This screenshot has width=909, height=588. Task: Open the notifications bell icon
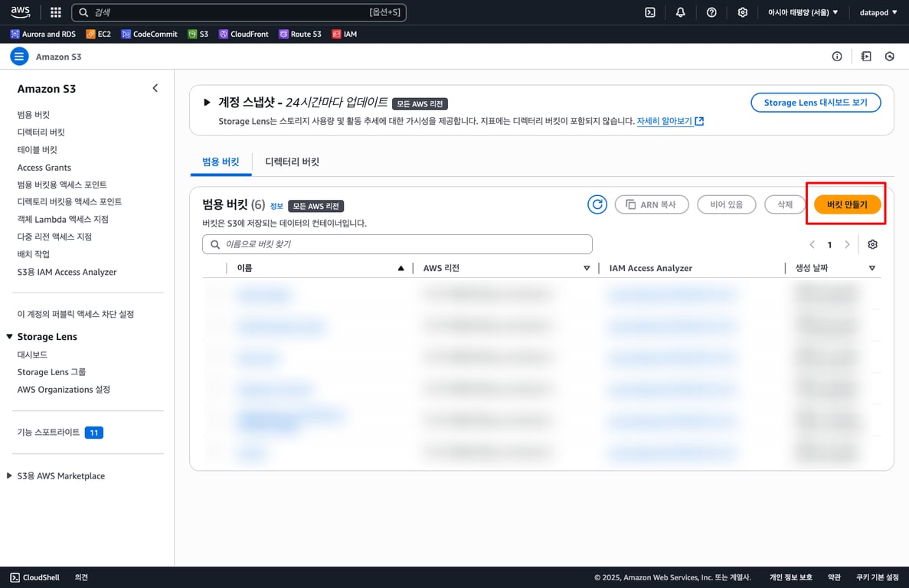coord(681,12)
